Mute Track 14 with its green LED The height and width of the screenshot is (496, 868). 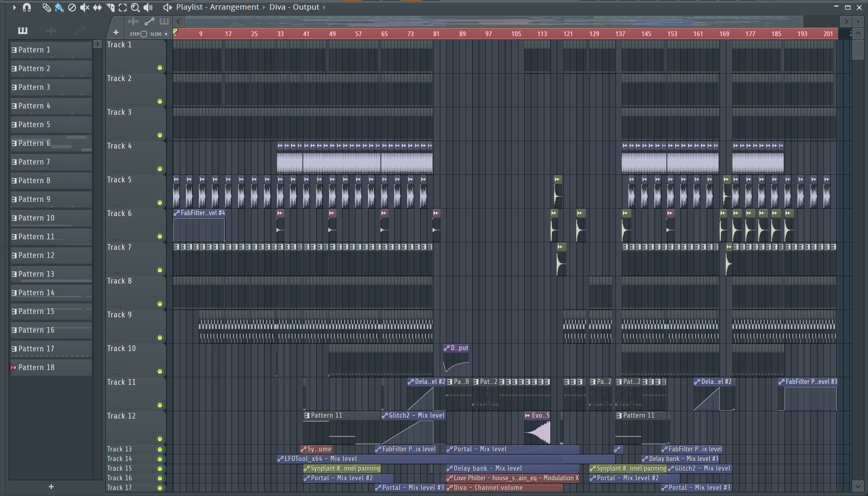pos(160,459)
